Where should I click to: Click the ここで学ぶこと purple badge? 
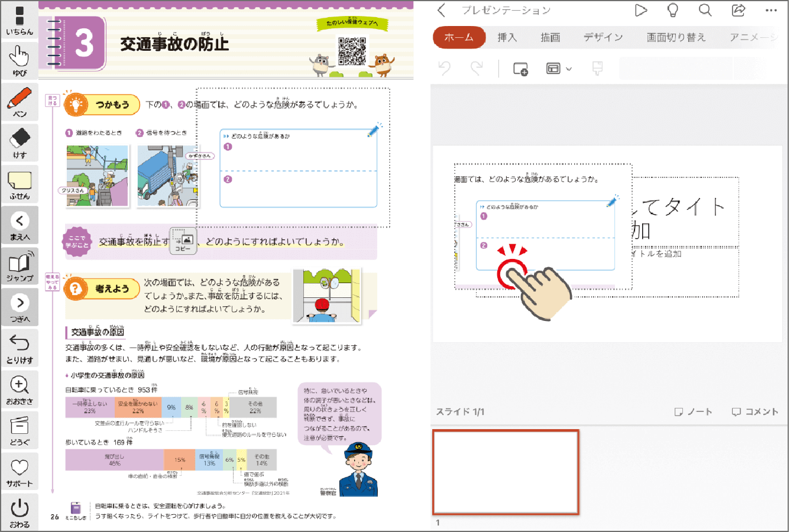tap(77, 241)
